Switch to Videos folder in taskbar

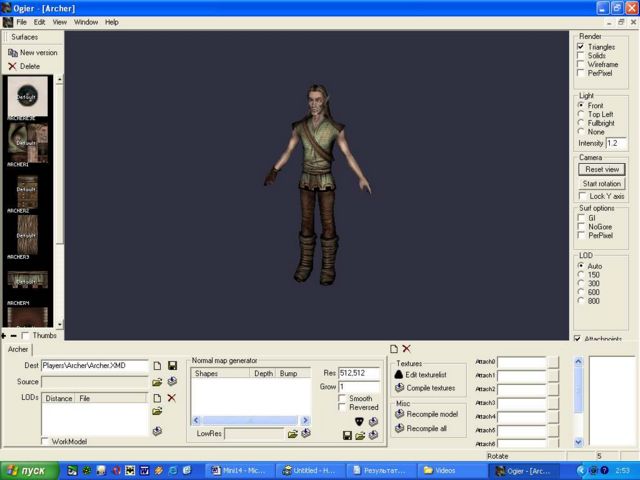pyautogui.click(x=450, y=471)
